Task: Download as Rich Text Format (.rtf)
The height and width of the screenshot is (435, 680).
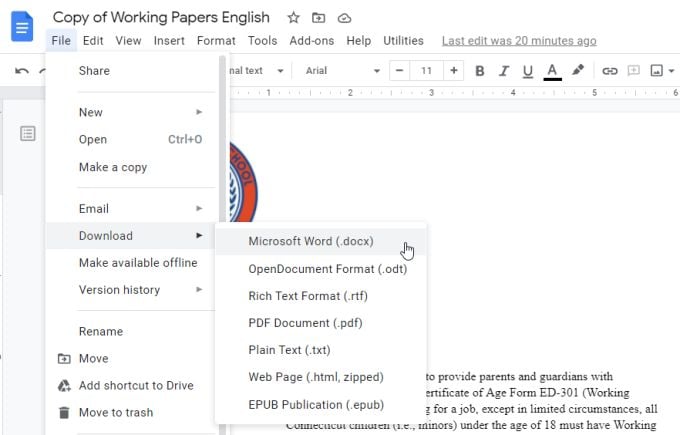Action: click(321, 296)
